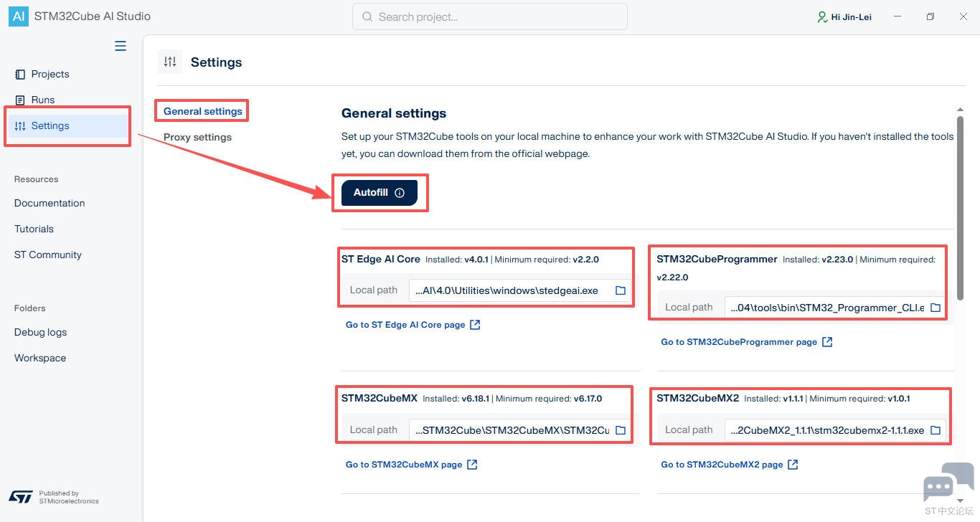
Task: Open the Debug logs folder
Action: click(x=40, y=332)
